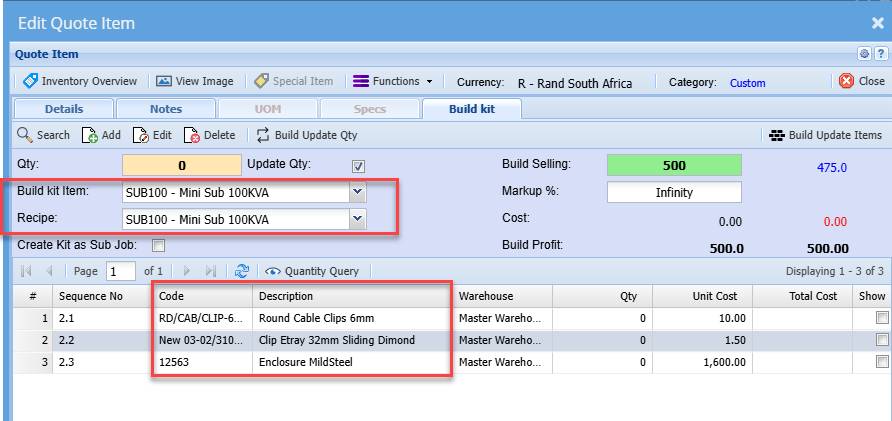
Task: Click the Delete item button
Action: click(209, 135)
